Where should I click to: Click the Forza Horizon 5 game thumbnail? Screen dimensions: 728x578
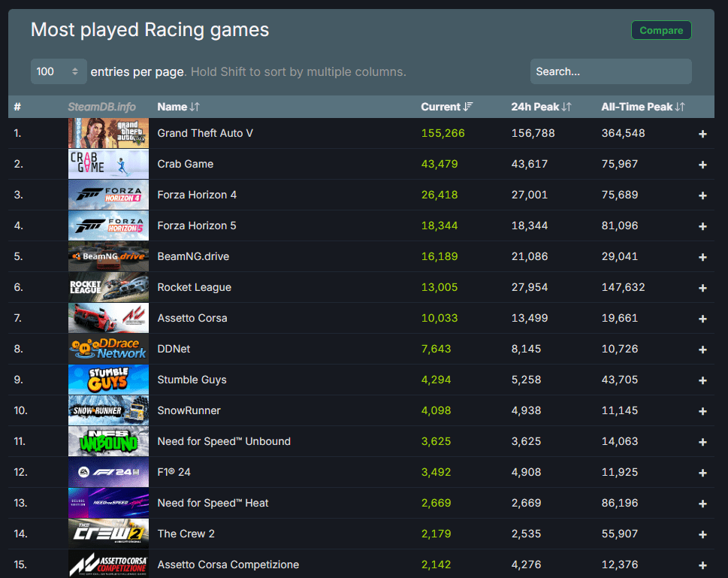tap(108, 225)
